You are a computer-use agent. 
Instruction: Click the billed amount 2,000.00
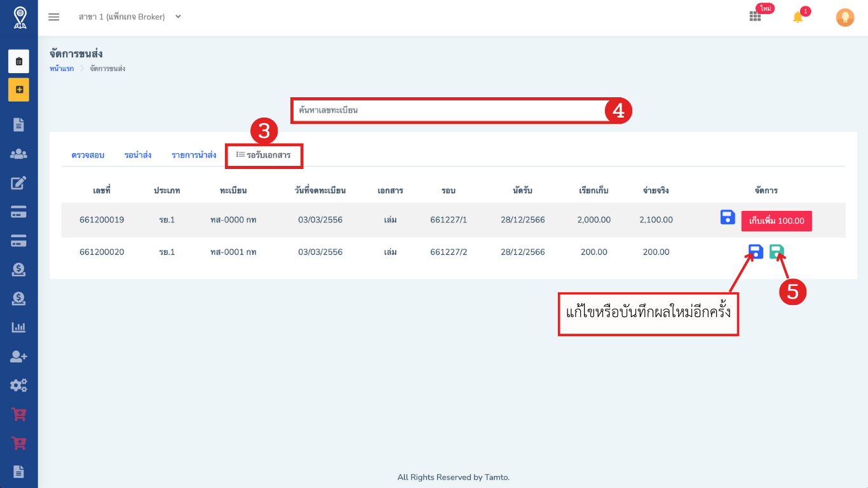click(x=594, y=220)
